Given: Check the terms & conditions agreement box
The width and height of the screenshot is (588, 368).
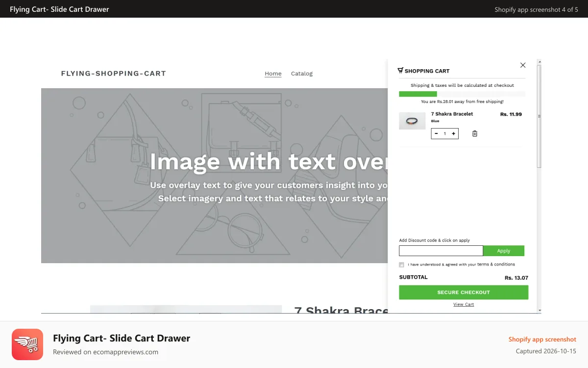Looking at the screenshot, I should 402,265.
